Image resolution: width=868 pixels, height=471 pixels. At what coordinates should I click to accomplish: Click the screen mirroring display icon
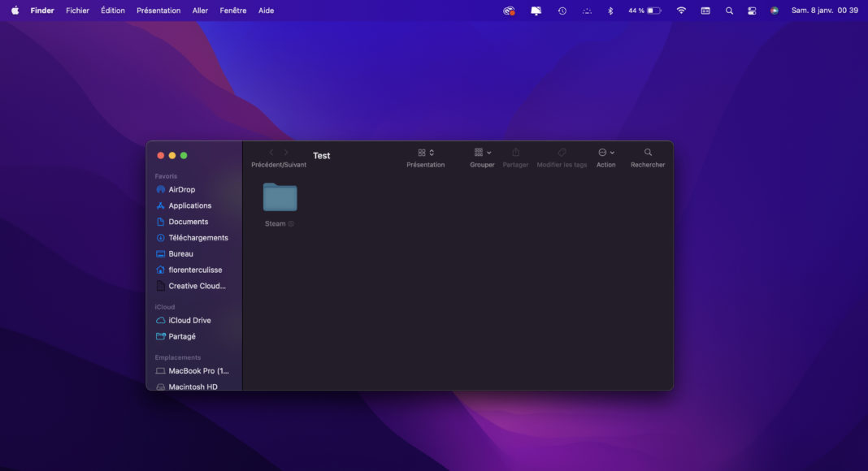coord(536,11)
